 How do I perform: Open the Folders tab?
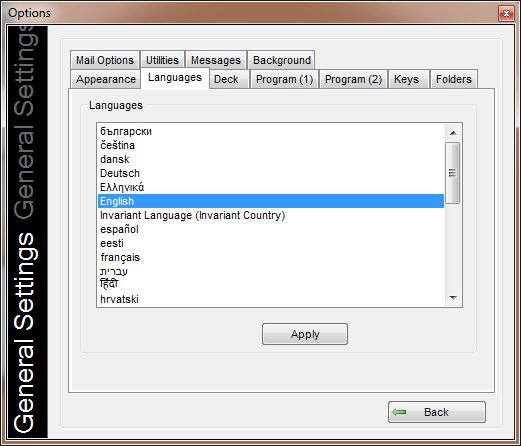click(454, 79)
